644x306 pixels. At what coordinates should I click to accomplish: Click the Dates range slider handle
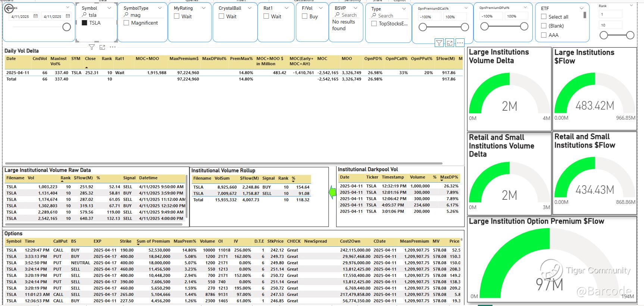(x=67, y=27)
